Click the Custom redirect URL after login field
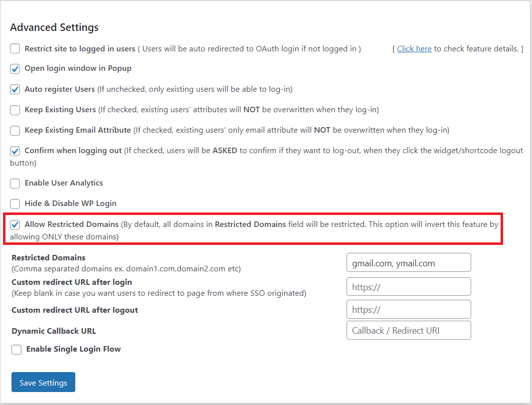The image size is (532, 405). click(x=408, y=287)
